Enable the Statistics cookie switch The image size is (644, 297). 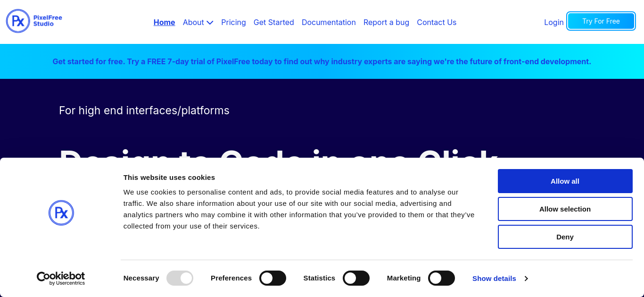click(x=356, y=278)
